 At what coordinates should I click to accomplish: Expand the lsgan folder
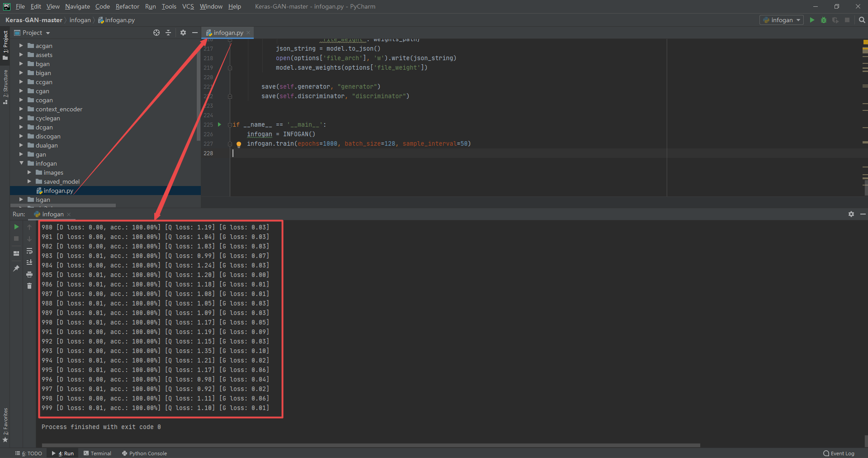click(21, 200)
